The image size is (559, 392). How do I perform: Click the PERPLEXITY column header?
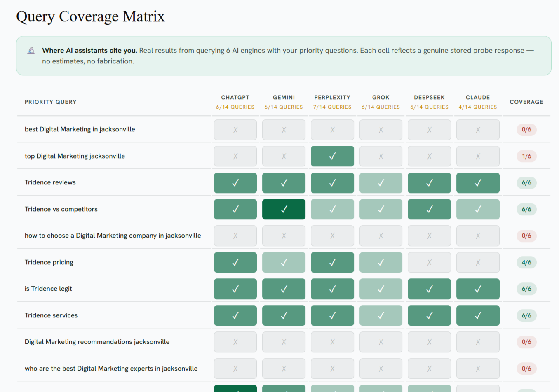click(x=332, y=98)
